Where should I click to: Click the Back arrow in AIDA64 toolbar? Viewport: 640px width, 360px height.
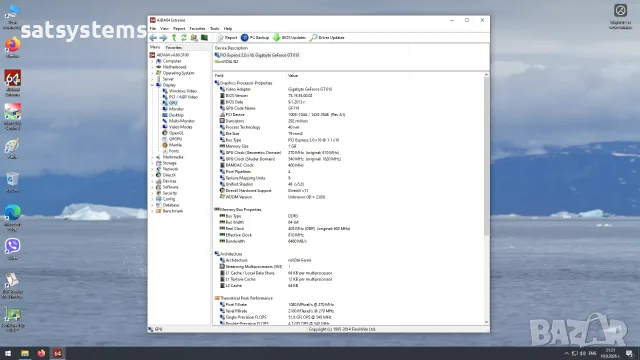click(153, 38)
